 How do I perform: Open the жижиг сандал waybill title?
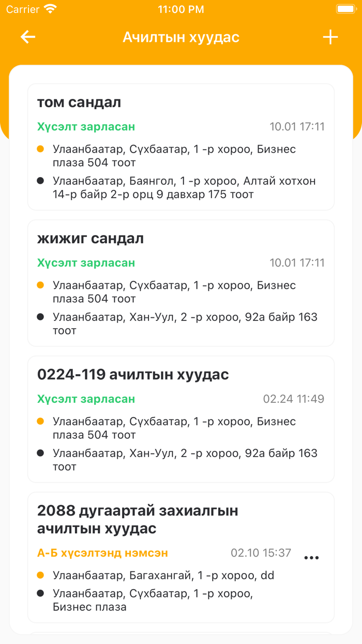(90, 239)
